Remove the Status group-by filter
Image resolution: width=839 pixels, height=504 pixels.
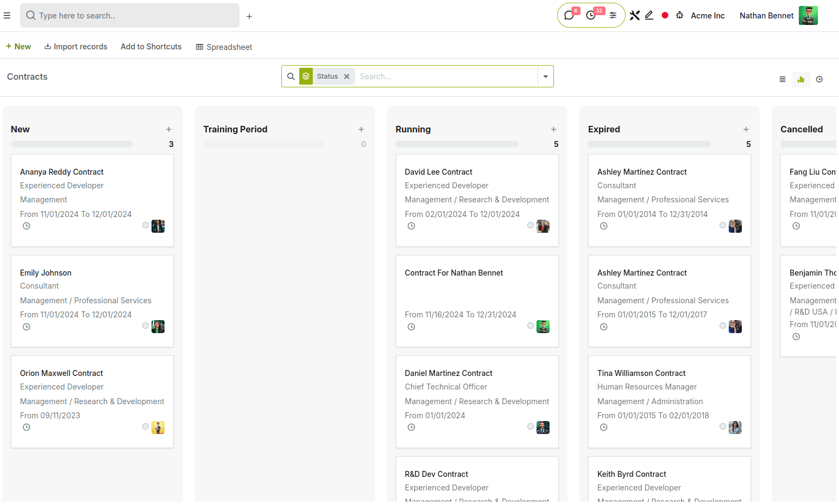[x=347, y=76]
